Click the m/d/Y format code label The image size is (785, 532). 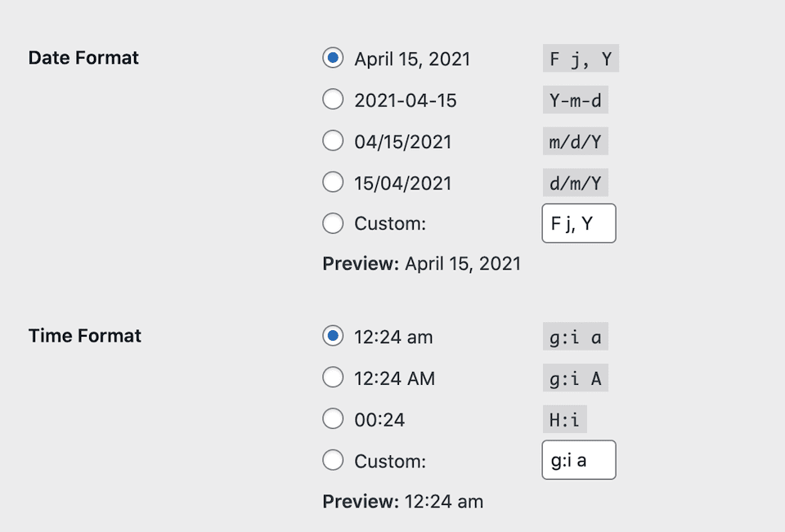[575, 141]
